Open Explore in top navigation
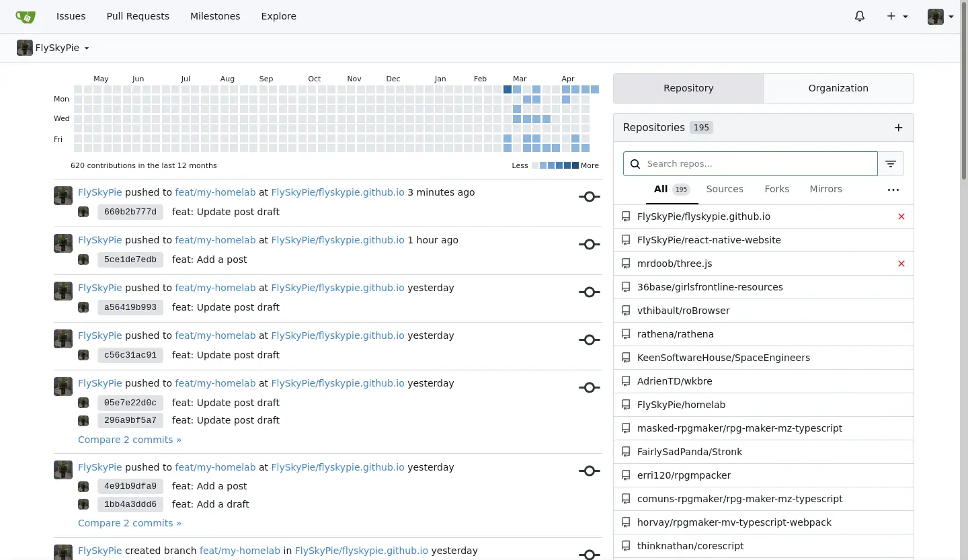968x560 pixels. click(x=279, y=16)
